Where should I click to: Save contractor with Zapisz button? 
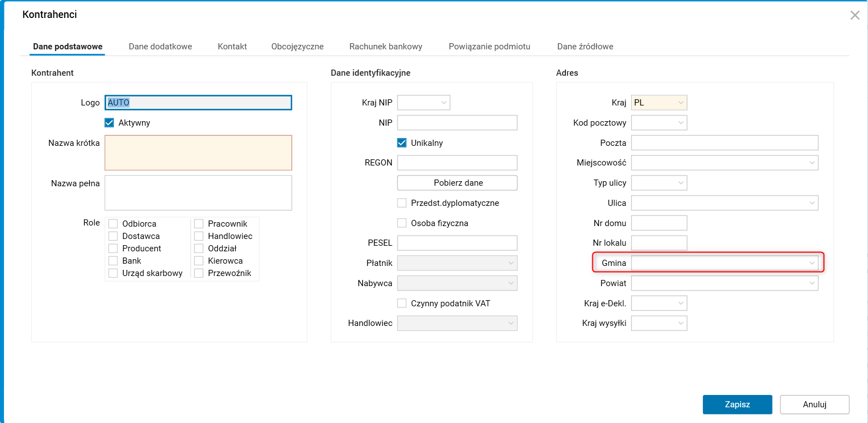[737, 404]
